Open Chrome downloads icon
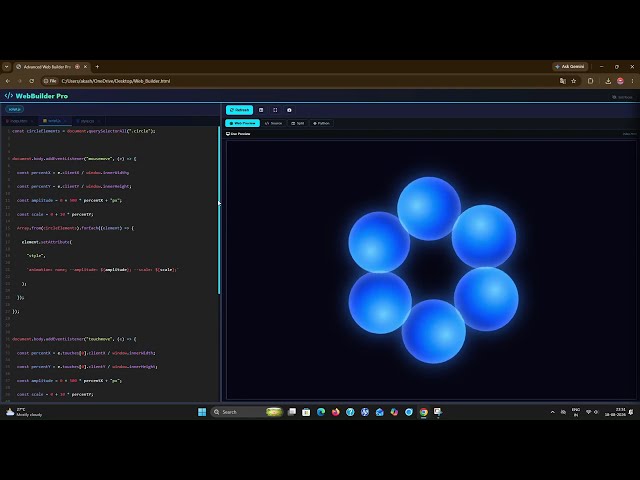Image resolution: width=640 pixels, height=480 pixels. 608,81
